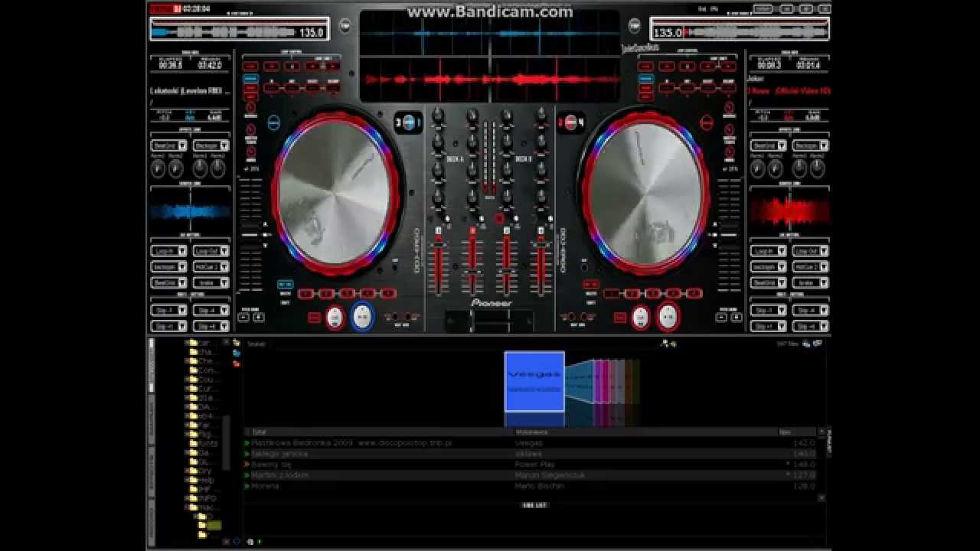Click the file count icon in browser's top-right corner
The height and width of the screenshot is (551, 980).
pos(807,344)
